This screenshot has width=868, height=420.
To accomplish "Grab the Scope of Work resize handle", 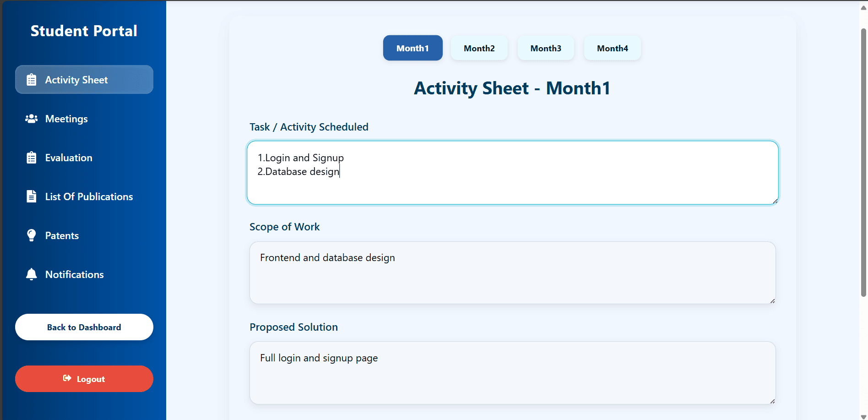I will [x=772, y=301].
